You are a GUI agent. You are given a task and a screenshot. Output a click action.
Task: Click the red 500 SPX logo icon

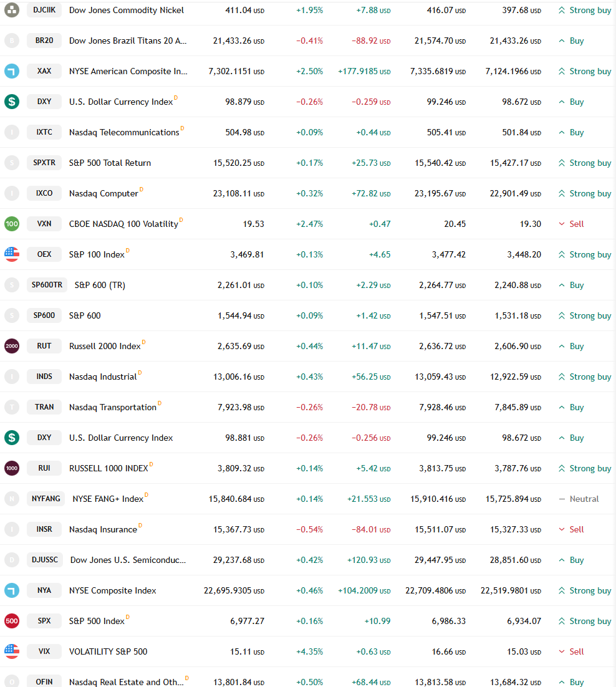pos(12,621)
